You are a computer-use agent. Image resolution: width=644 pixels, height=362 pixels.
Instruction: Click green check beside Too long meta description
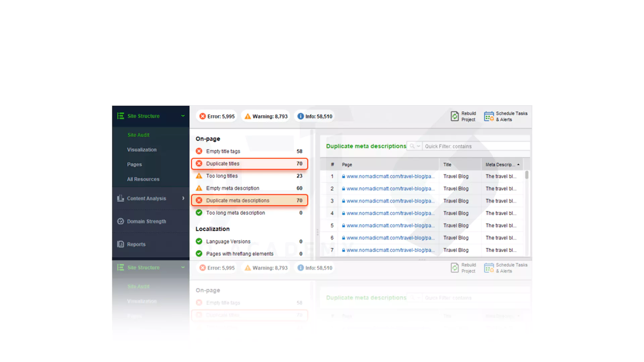coord(199,213)
